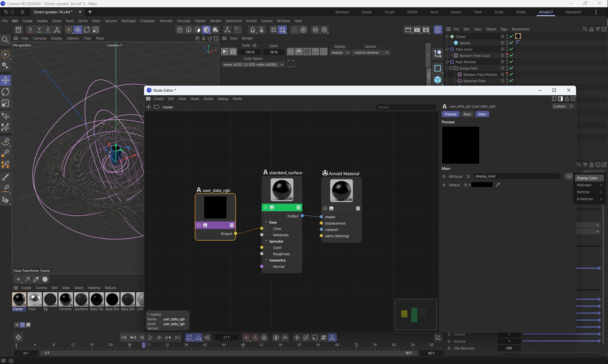The height and width of the screenshot is (364, 608).
Task: Open the Color Space dropdown
Action: tap(253, 65)
